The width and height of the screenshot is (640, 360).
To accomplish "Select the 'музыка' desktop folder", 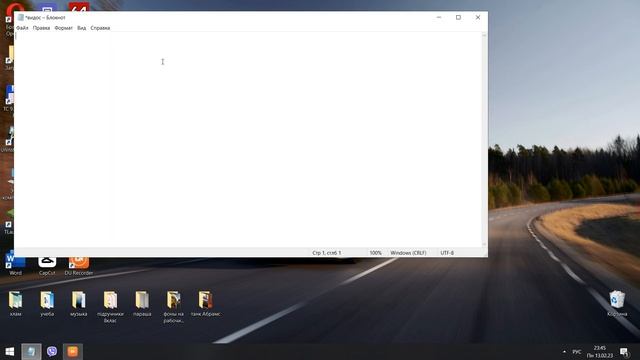I will [x=79, y=304].
